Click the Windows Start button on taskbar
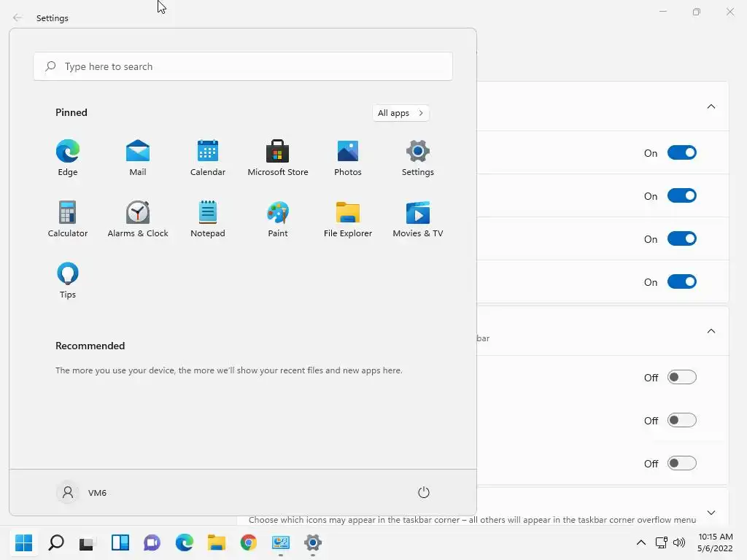This screenshot has width=747, height=560. tap(24, 542)
